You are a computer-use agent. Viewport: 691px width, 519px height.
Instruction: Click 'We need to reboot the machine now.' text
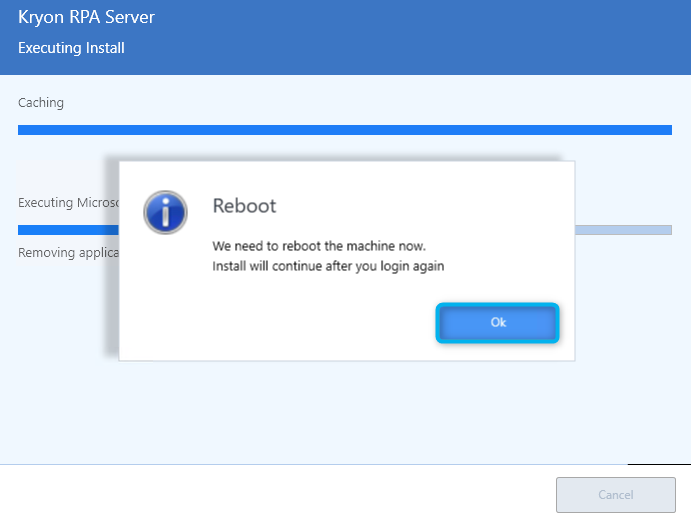point(319,246)
